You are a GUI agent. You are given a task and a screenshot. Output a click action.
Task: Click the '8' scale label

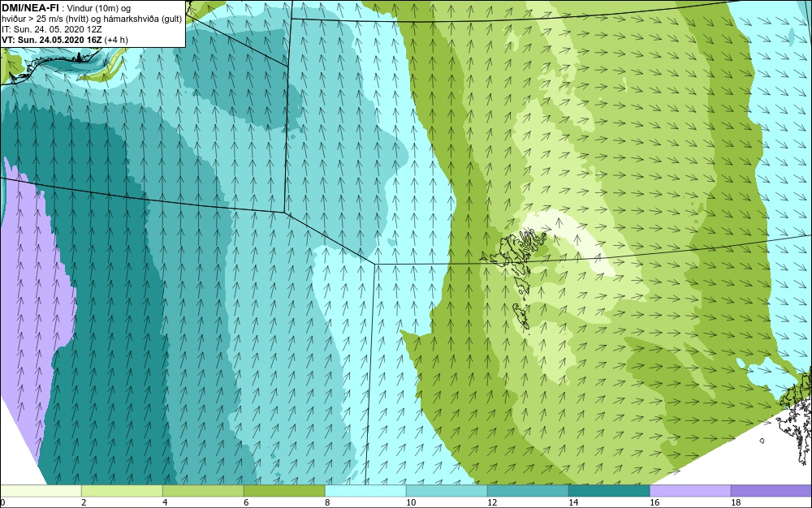coord(327,502)
